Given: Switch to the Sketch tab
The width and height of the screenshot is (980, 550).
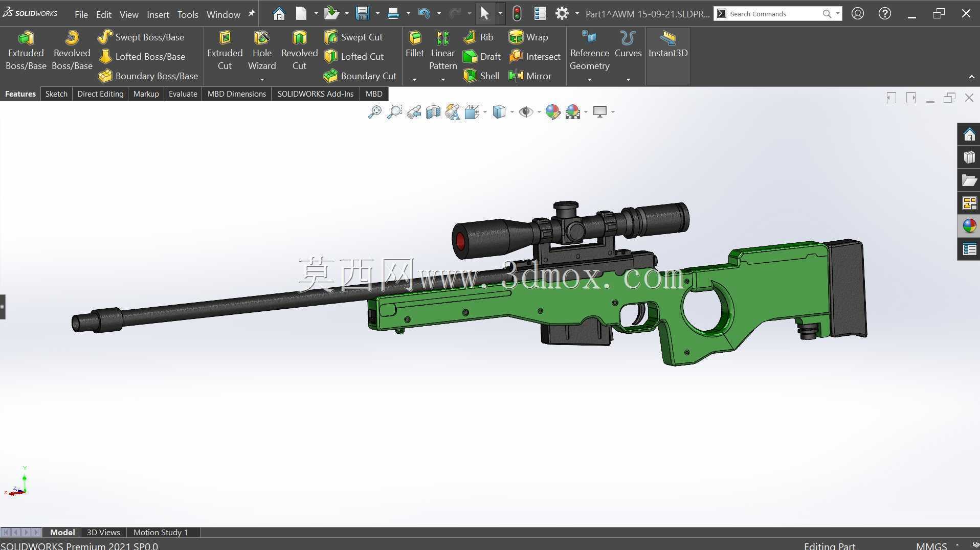Looking at the screenshot, I should 56,94.
